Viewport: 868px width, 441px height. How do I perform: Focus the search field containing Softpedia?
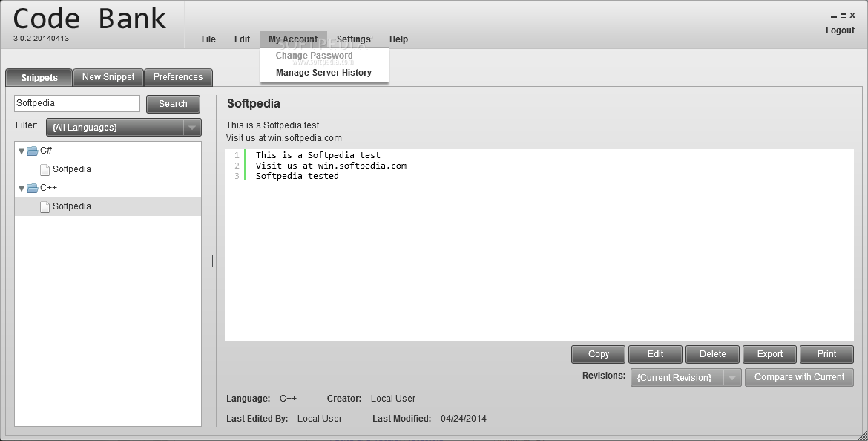pyautogui.click(x=77, y=103)
